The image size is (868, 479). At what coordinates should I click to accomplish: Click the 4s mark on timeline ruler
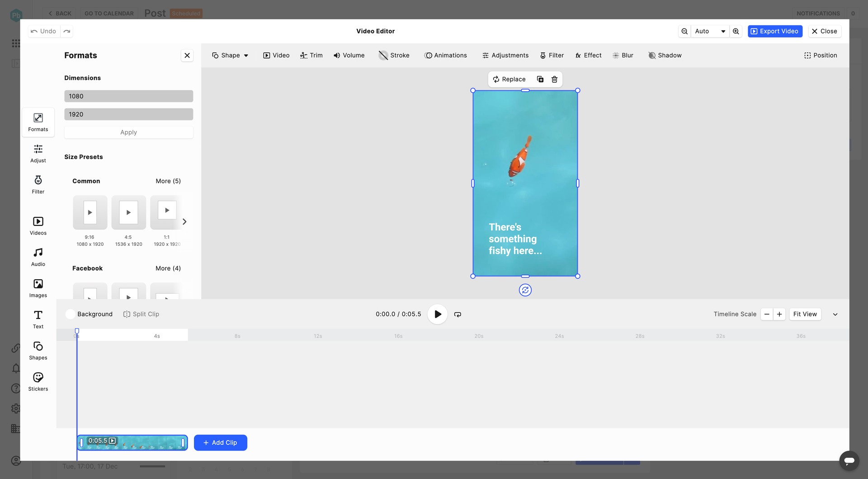tap(157, 336)
